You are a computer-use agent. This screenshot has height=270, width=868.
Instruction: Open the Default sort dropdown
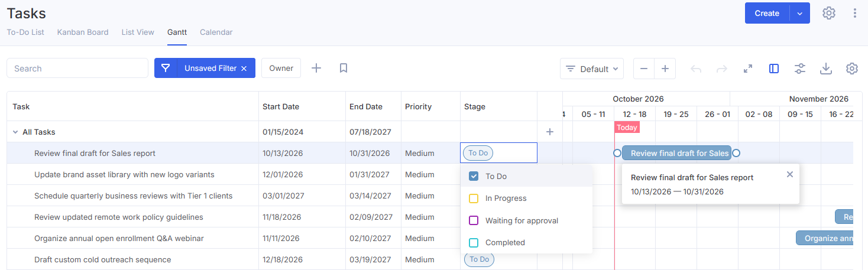click(592, 69)
